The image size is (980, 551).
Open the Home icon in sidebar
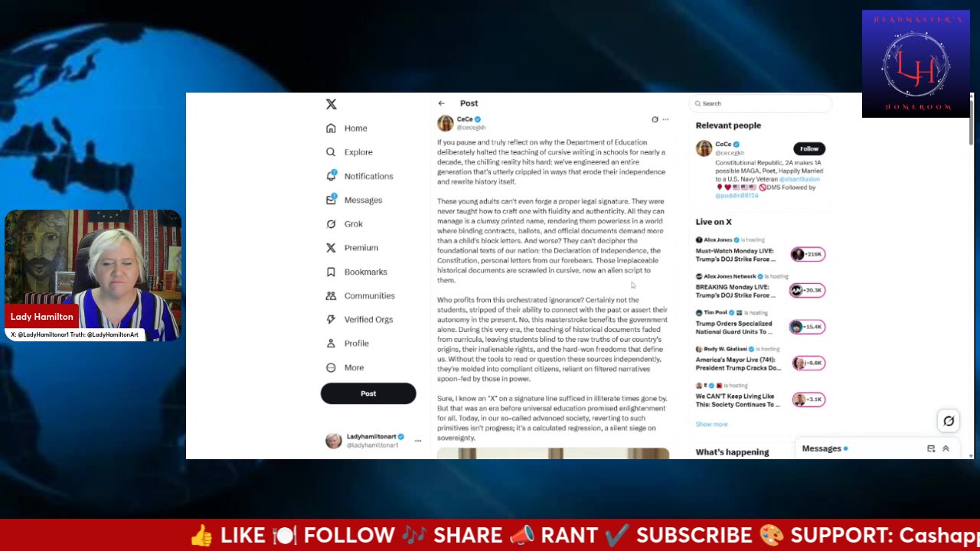tap(331, 128)
